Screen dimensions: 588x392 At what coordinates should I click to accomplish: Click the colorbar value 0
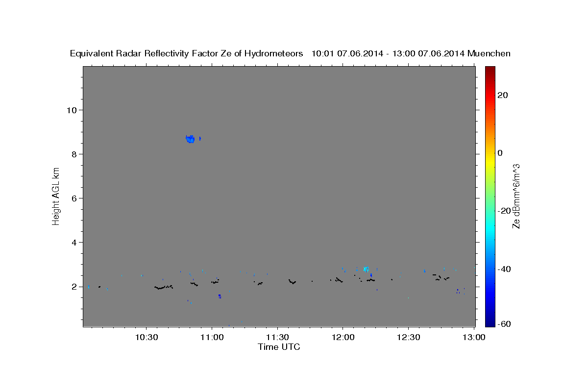(x=500, y=153)
